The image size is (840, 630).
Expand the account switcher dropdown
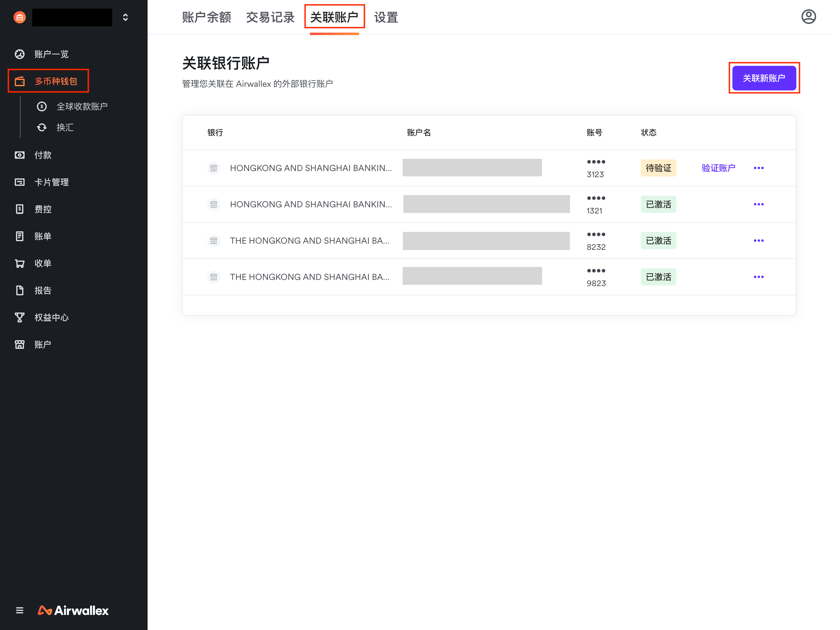(x=125, y=17)
